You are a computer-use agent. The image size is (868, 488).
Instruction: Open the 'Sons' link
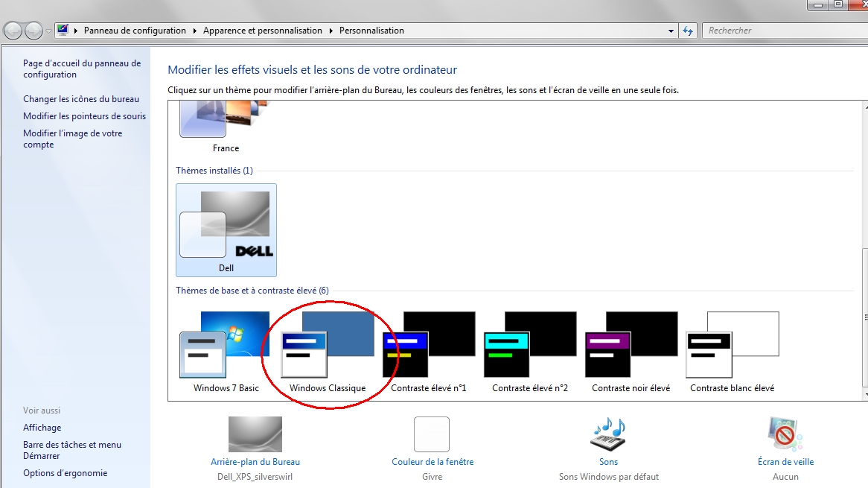[608, 462]
